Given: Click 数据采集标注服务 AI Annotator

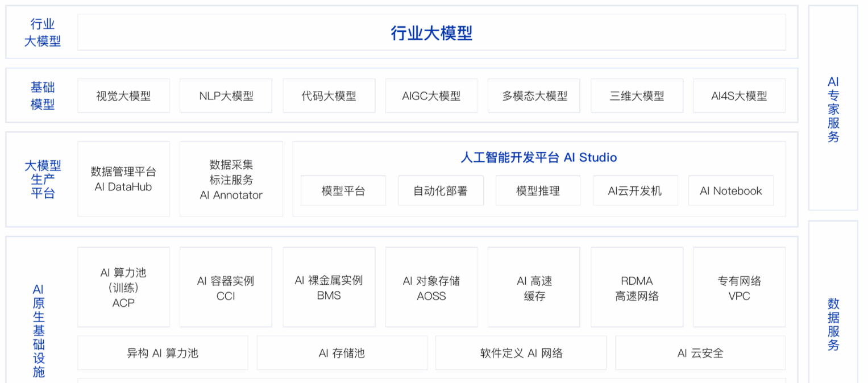Looking at the screenshot, I should coord(231,178).
